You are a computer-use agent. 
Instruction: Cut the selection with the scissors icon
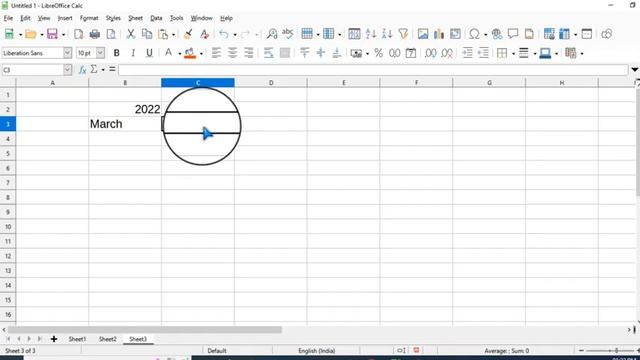click(x=131, y=34)
